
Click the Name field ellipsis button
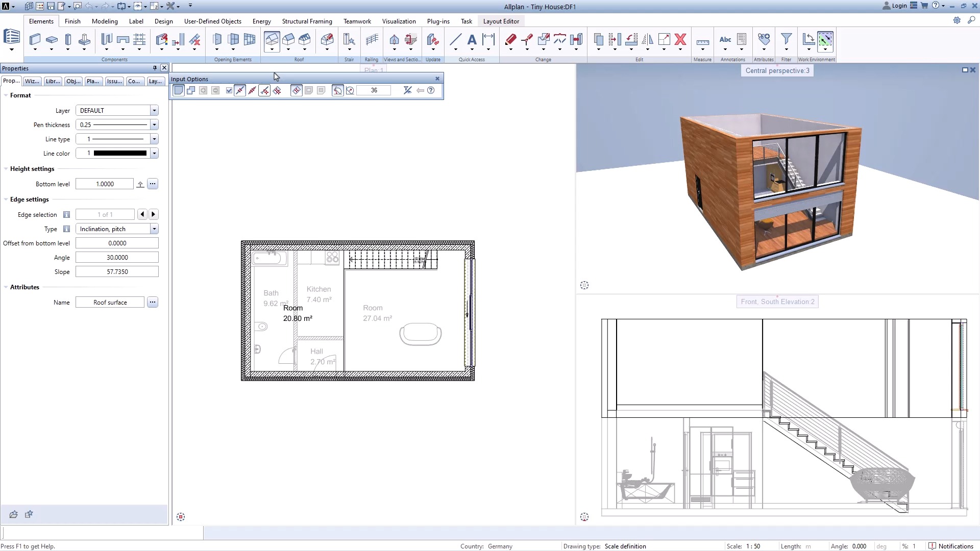pos(152,303)
